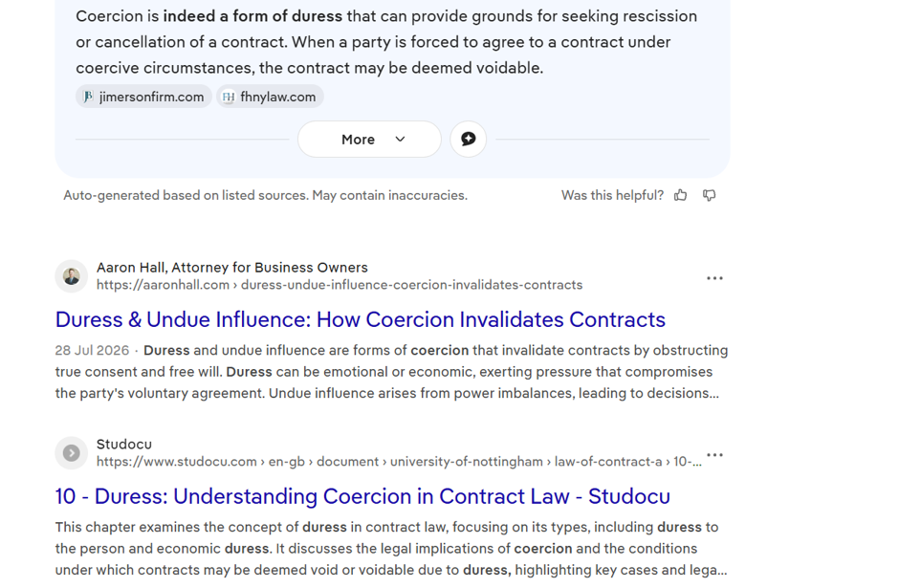Screen dimensions: 899x588
Task: Click the Studocu site favicon
Action: click(72, 453)
